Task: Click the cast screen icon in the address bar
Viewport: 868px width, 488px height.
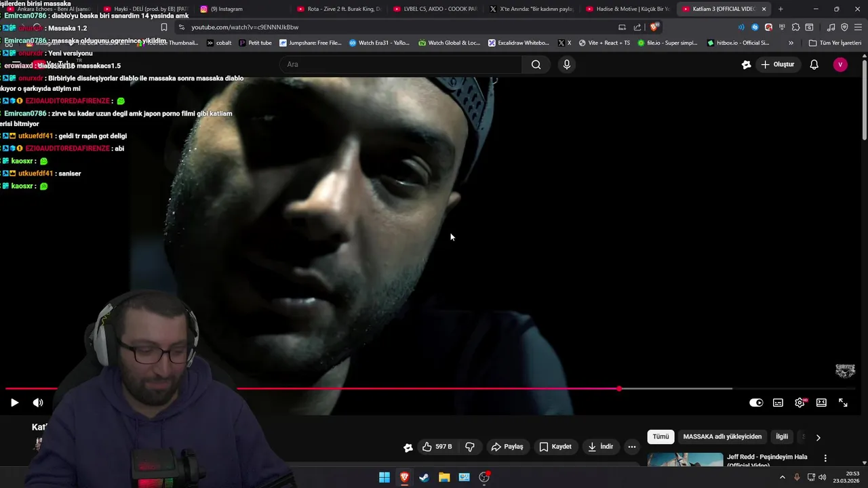Action: pyautogui.click(x=622, y=27)
